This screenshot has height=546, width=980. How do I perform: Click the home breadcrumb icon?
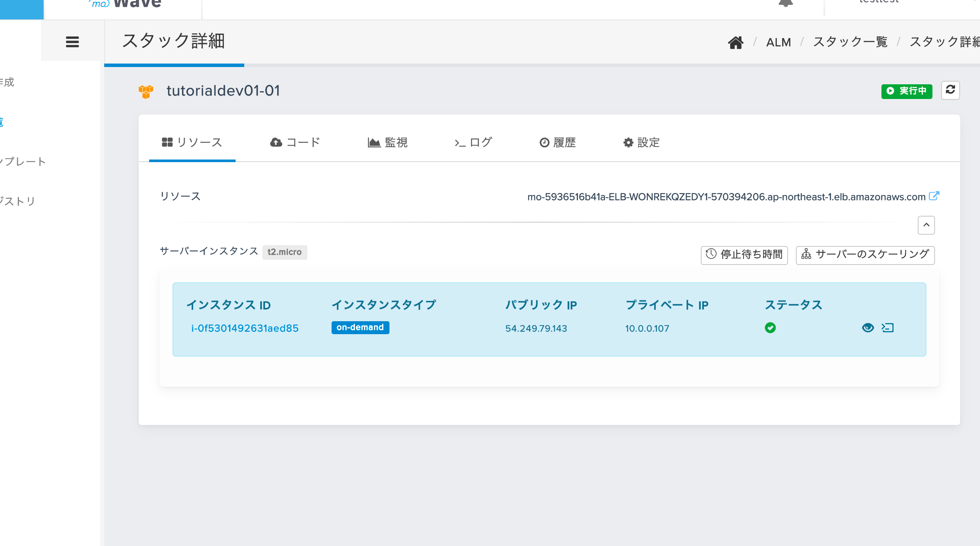735,42
